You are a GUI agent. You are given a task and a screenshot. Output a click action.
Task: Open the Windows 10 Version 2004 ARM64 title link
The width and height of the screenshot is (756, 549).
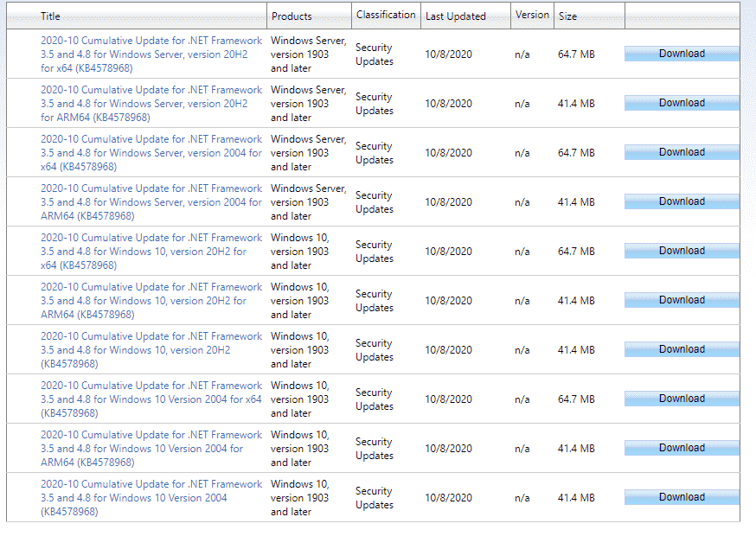coord(151,449)
